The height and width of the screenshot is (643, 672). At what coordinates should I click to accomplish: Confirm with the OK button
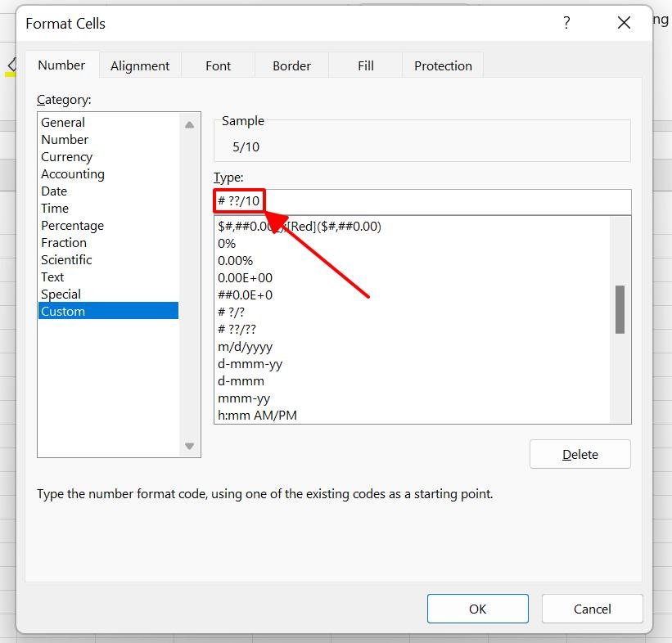pyautogui.click(x=477, y=609)
